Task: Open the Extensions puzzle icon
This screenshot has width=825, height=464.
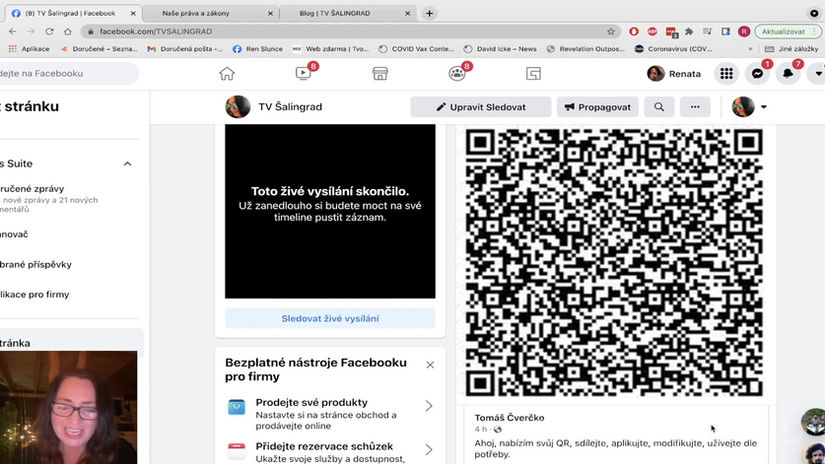Action: click(x=689, y=32)
